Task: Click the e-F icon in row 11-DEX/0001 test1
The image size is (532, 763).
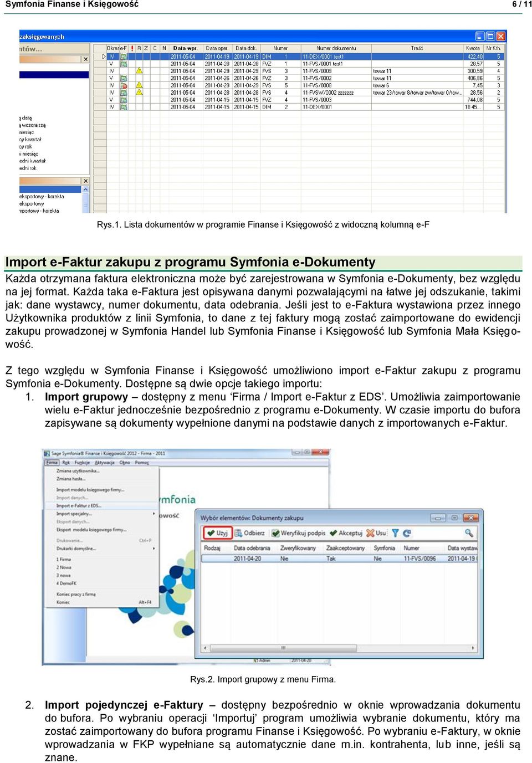Action: [124, 57]
